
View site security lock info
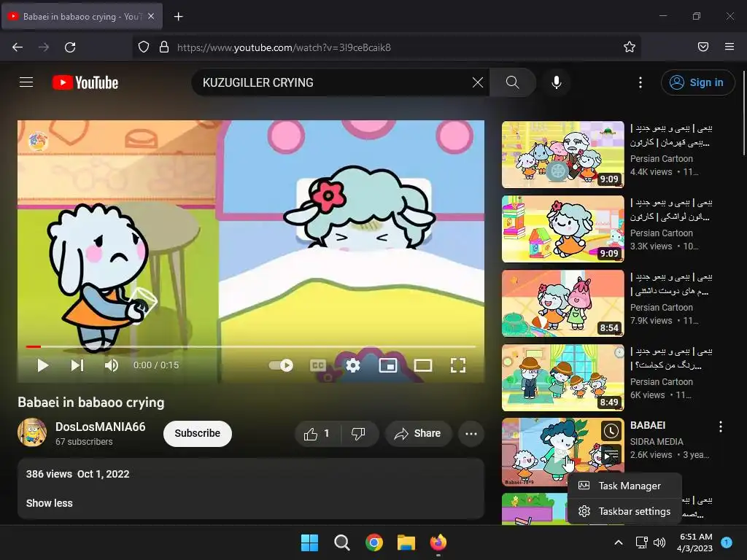[164, 47]
